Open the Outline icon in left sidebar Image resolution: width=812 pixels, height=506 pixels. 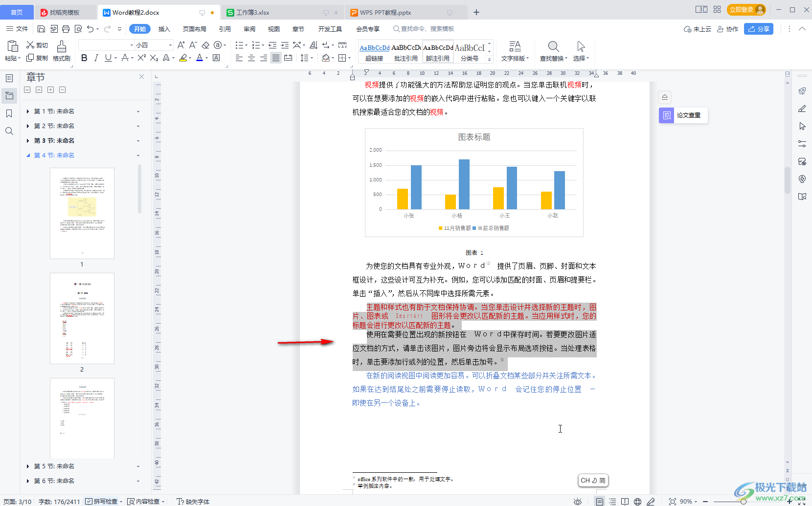click(x=9, y=78)
